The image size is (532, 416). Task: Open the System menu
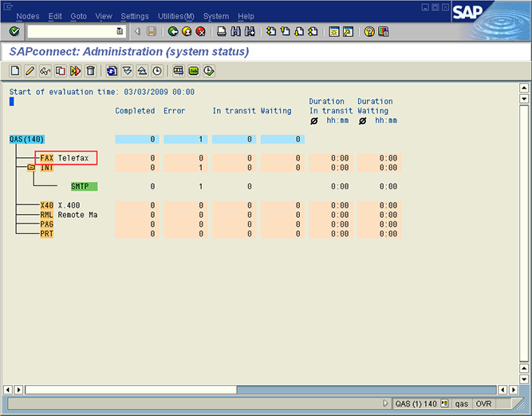click(x=216, y=16)
